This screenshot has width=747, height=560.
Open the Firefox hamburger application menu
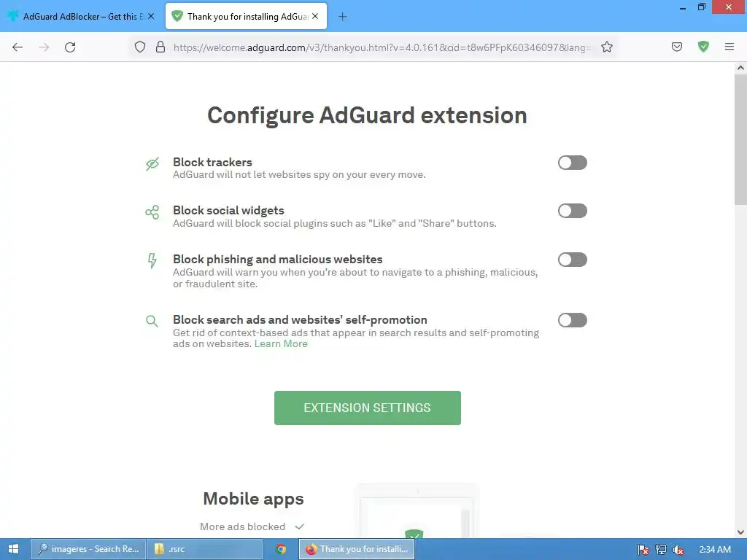729,47
